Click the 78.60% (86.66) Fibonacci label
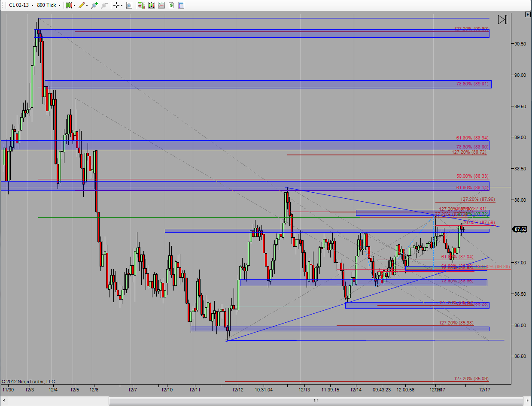The image size is (532, 406). click(x=457, y=280)
